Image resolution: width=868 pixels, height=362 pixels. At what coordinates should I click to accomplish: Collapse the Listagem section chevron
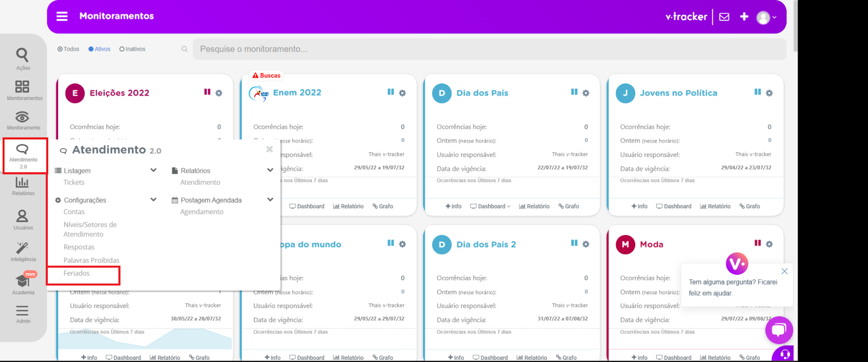coord(154,170)
